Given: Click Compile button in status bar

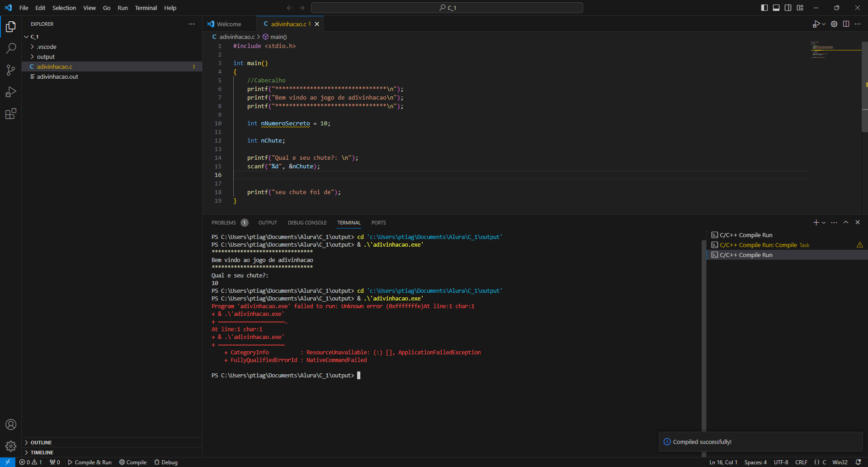Looking at the screenshot, I should pyautogui.click(x=133, y=462).
